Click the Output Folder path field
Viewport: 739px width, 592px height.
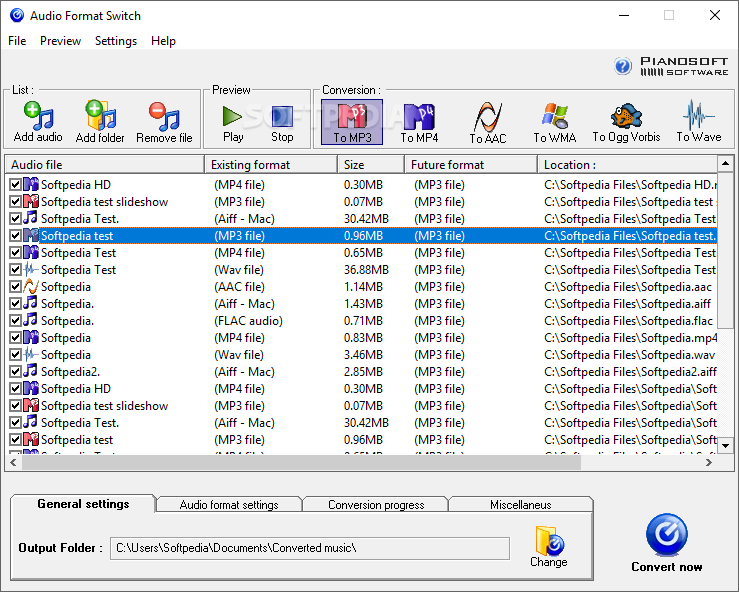click(x=310, y=548)
